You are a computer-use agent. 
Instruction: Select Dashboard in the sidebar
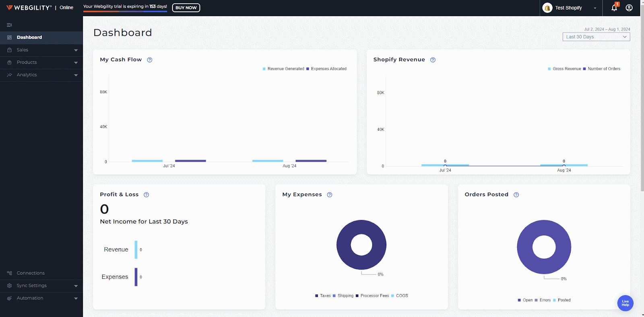click(x=29, y=37)
